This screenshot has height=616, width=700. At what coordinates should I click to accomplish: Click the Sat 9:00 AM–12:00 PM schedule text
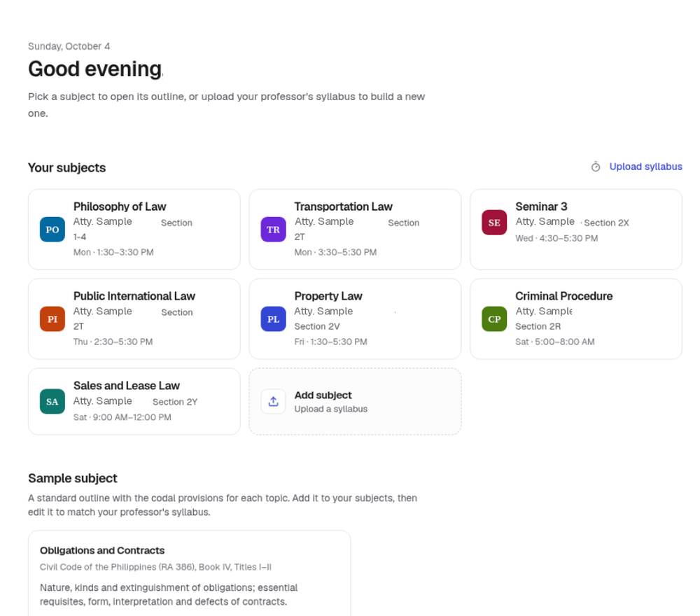click(x=122, y=417)
